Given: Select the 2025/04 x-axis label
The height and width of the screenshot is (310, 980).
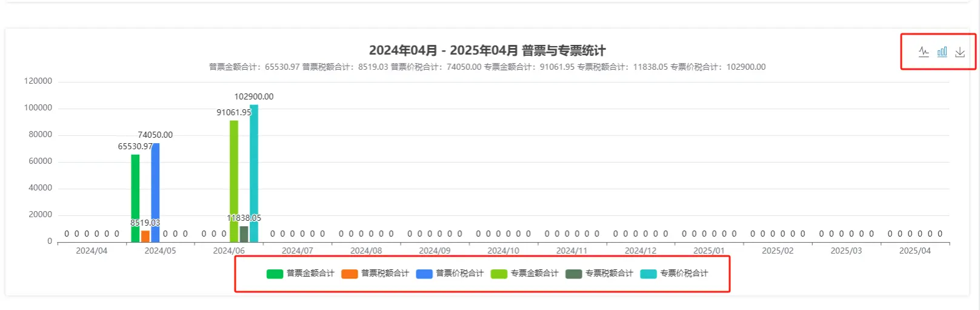Looking at the screenshot, I should (915, 251).
